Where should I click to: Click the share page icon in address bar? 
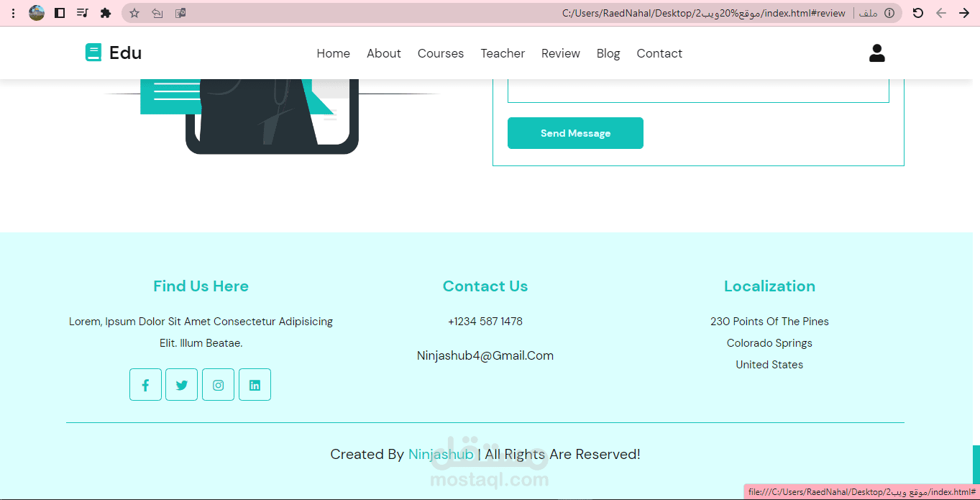pos(157,13)
